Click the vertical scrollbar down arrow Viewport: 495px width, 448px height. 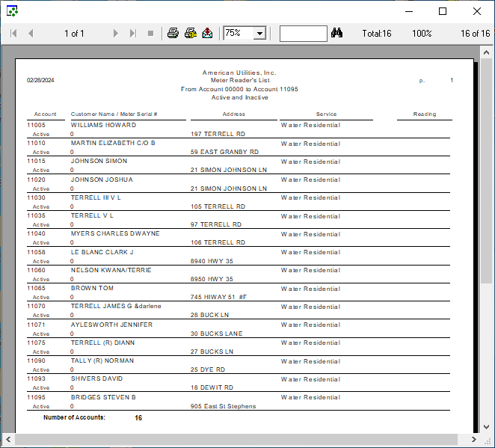click(486, 427)
